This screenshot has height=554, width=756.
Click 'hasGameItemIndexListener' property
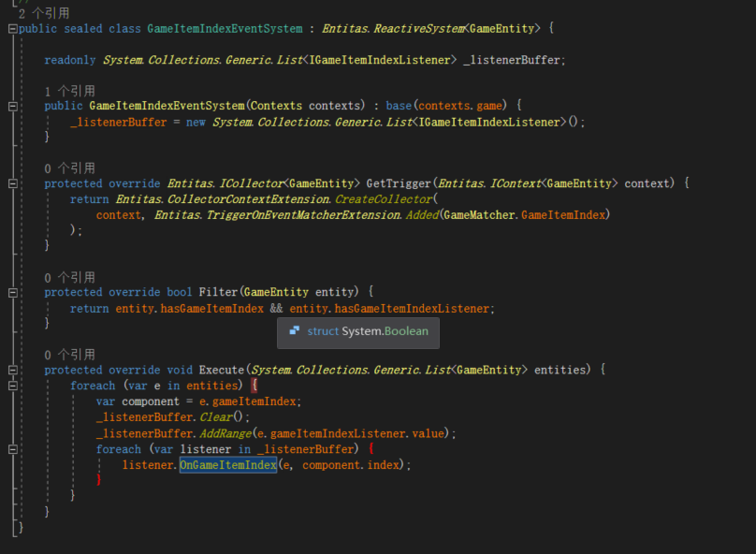pyautogui.click(x=412, y=309)
